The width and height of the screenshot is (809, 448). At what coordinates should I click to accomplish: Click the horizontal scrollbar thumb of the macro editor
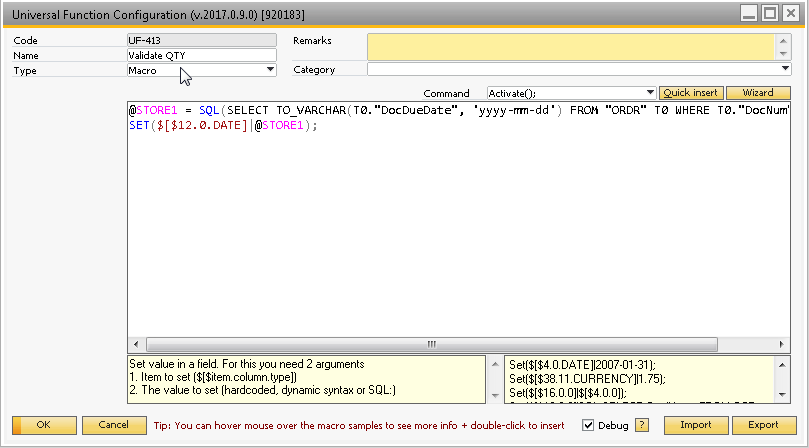[x=432, y=344]
